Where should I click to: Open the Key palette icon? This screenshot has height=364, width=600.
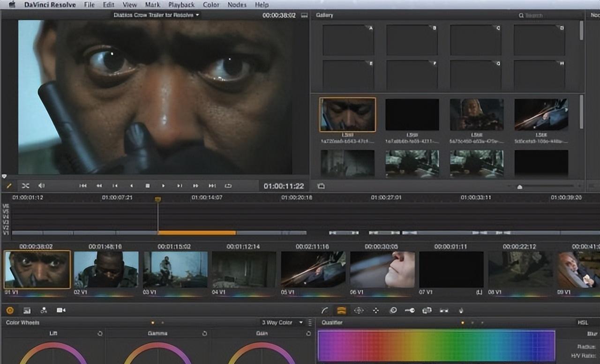pos(410,310)
